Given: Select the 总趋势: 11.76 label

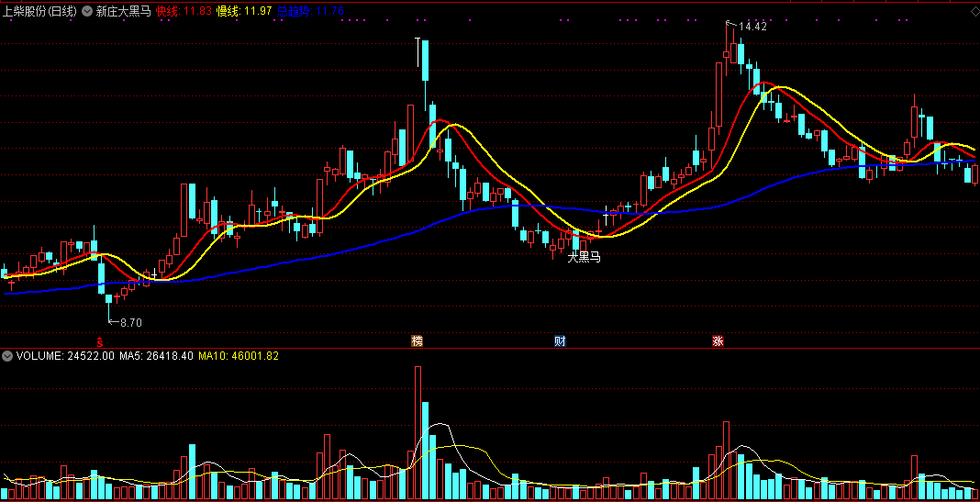Looking at the screenshot, I should point(310,11).
